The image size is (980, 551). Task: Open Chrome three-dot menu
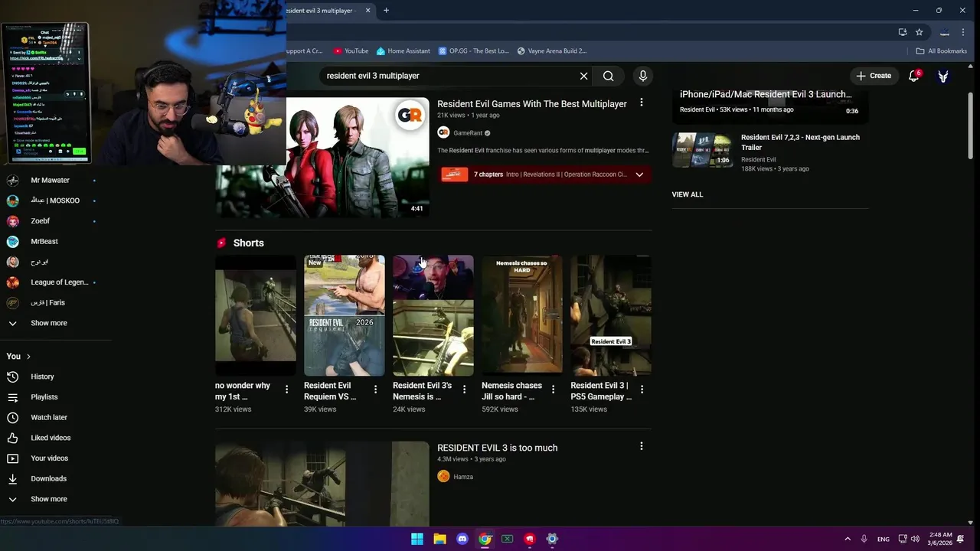pos(963,32)
